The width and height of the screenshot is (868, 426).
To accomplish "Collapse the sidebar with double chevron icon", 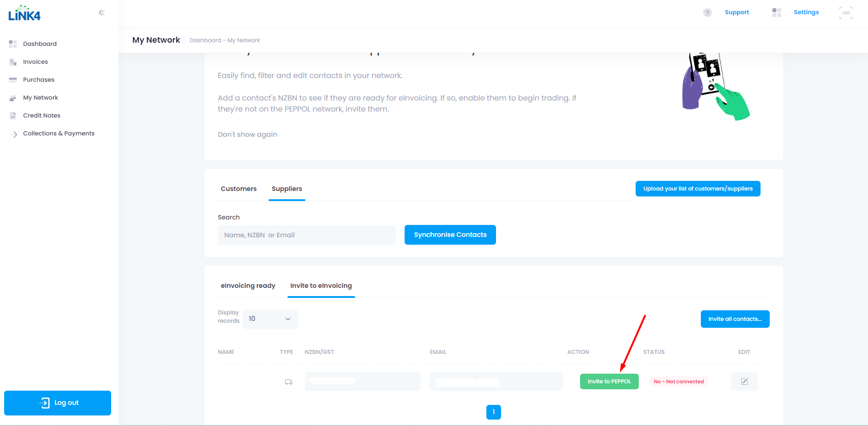I will coord(101,13).
